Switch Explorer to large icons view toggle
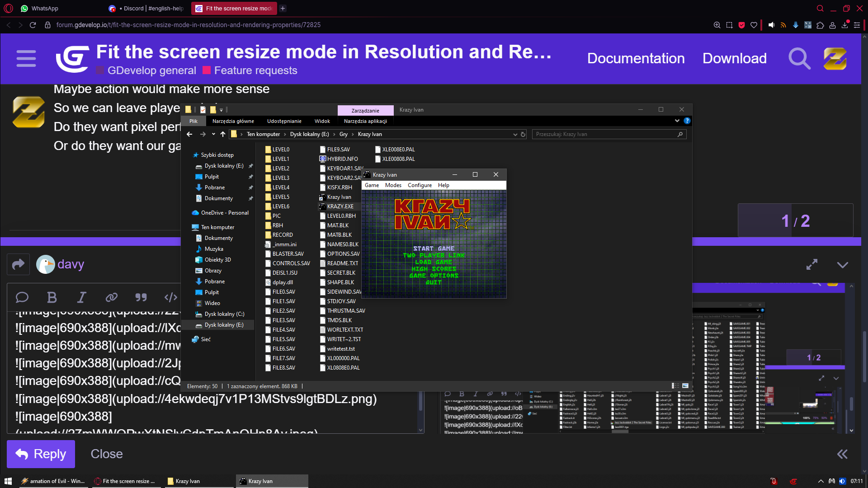Image resolution: width=868 pixels, height=488 pixels. click(x=685, y=386)
